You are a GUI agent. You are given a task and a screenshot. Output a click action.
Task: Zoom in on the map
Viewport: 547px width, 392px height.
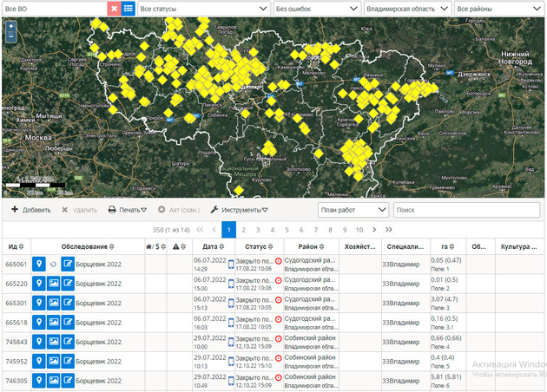[10, 26]
